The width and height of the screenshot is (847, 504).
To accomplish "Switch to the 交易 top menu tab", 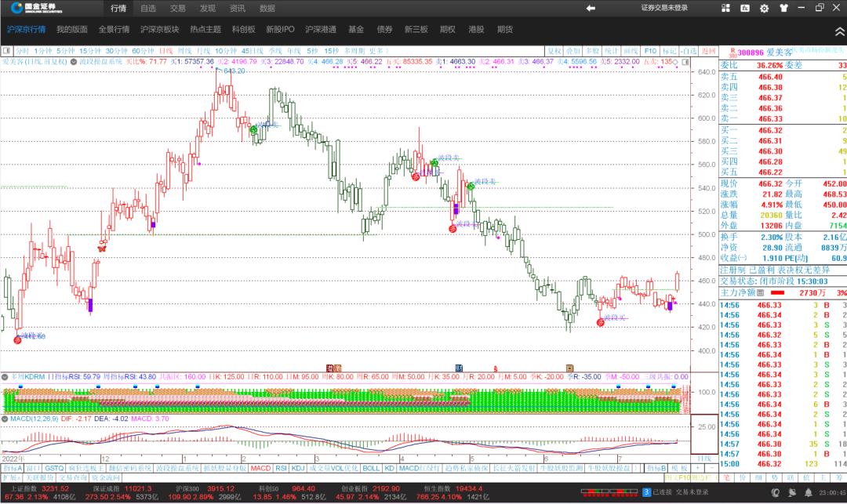I will tap(178, 8).
